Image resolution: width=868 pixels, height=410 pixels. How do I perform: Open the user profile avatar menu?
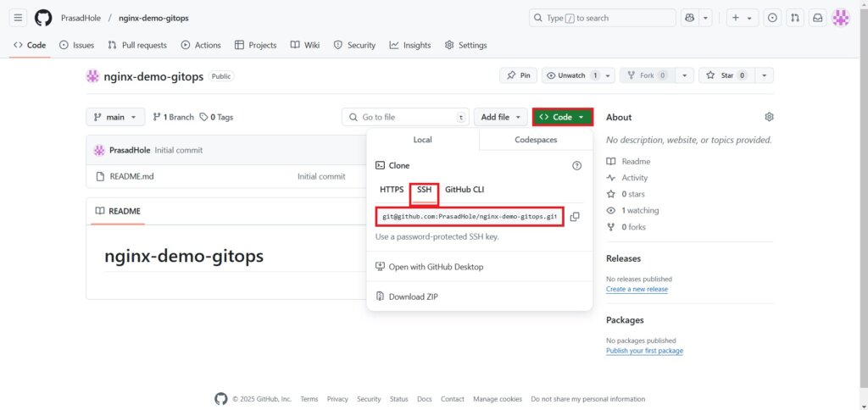click(840, 18)
